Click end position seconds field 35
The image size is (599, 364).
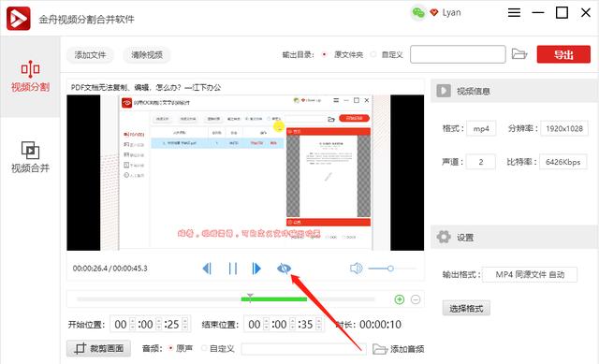tap(306, 325)
